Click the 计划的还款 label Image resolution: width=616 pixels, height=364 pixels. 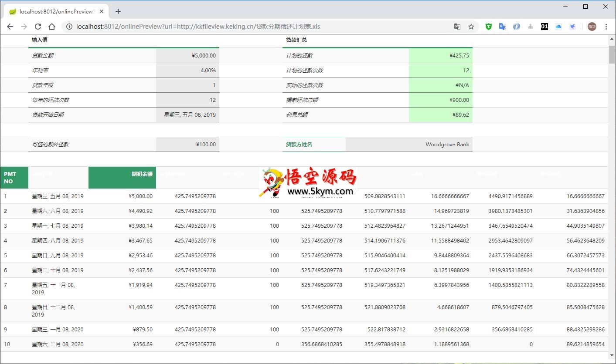tap(299, 55)
